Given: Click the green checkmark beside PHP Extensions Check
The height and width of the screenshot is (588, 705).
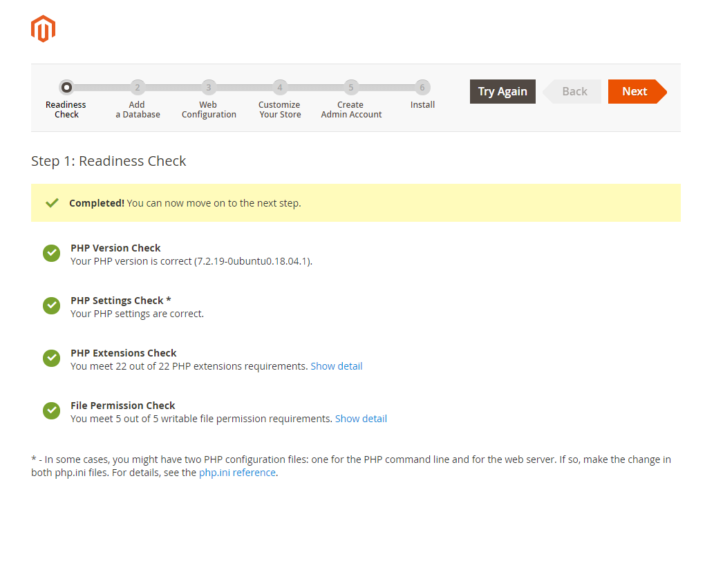Looking at the screenshot, I should 51,358.
